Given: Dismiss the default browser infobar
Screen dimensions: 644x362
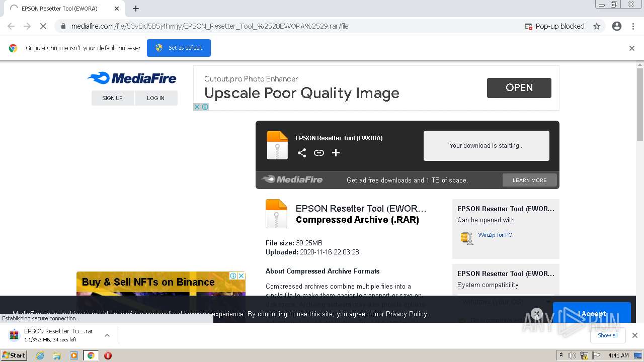Looking at the screenshot, I should point(632,48).
